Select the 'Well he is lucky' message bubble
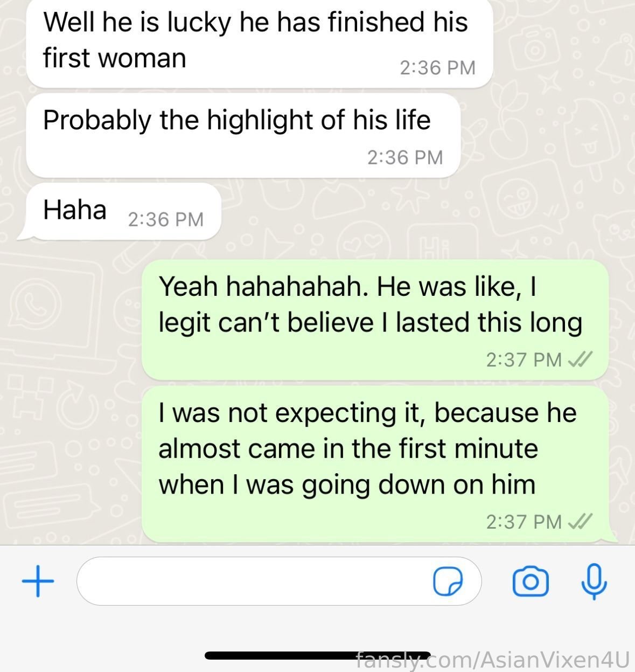The width and height of the screenshot is (635, 672). [x=260, y=43]
